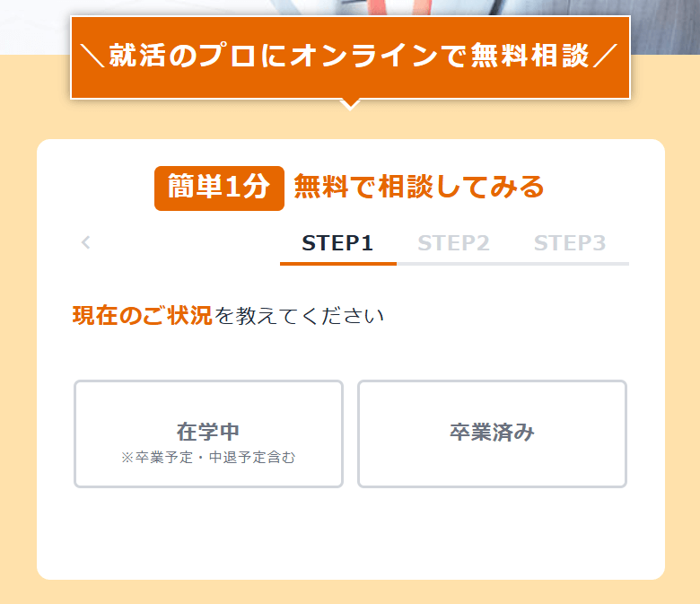Viewport: 700px width, 604px height.
Task: Click the gray progress bar under STEP2
Action: [x=454, y=264]
